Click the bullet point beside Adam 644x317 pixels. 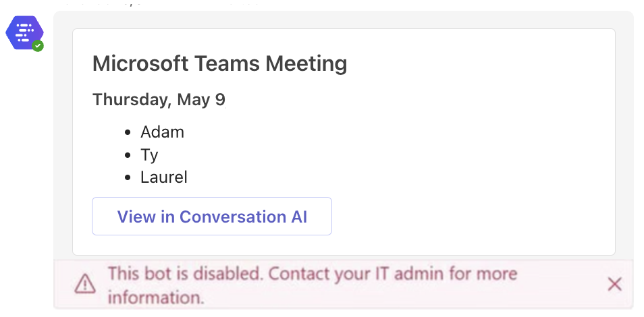(128, 133)
